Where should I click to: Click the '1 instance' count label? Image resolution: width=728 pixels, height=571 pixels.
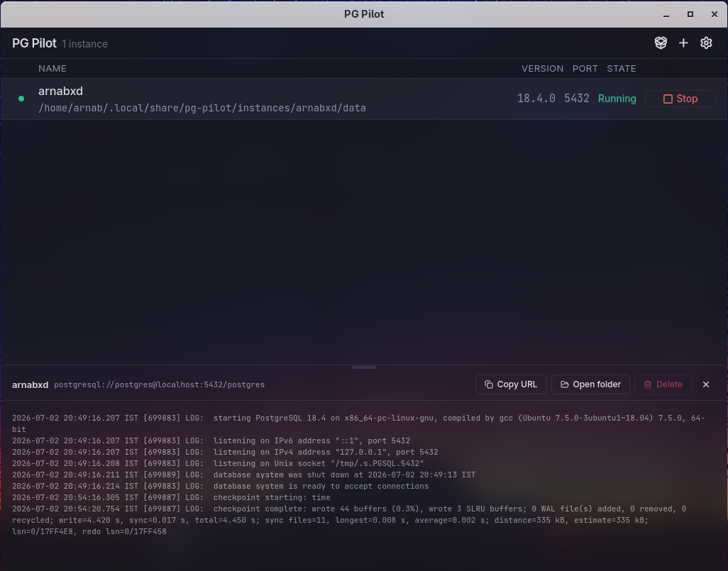coord(85,44)
